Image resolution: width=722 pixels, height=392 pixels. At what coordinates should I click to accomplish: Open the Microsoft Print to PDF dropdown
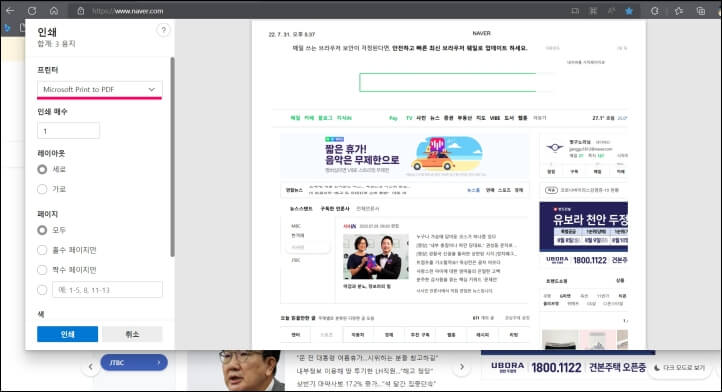99,89
